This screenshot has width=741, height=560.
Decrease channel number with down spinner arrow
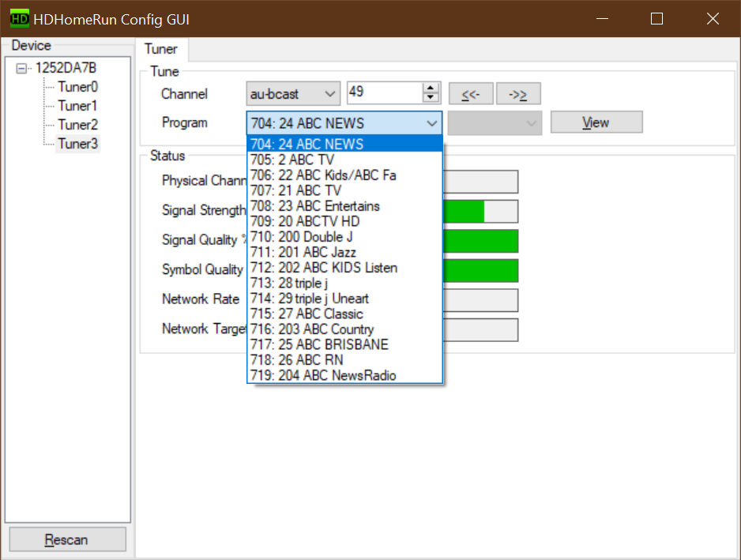click(430, 98)
